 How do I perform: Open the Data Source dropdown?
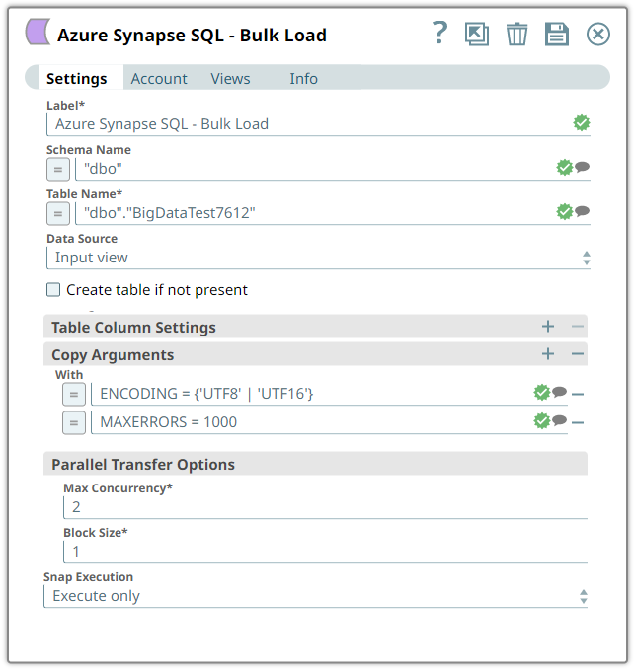click(318, 258)
